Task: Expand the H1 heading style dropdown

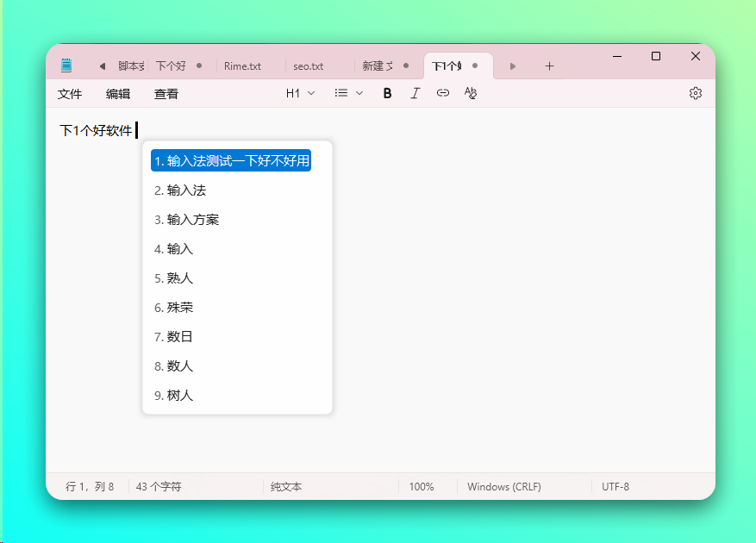Action: point(299,93)
